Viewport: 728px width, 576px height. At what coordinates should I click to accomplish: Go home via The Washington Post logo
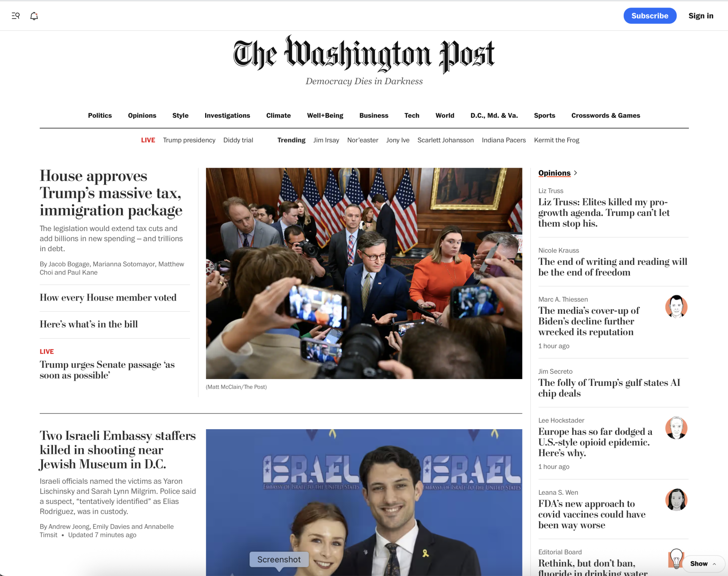364,54
